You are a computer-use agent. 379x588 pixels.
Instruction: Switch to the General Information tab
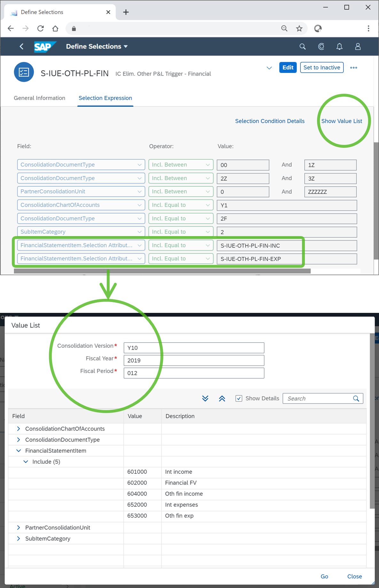(39, 98)
